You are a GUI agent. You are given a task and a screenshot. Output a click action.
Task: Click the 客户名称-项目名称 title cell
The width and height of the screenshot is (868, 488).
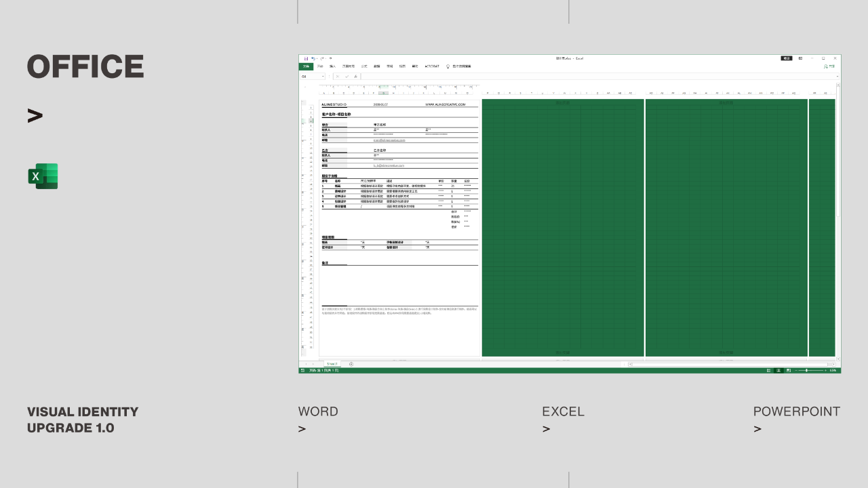click(x=336, y=115)
